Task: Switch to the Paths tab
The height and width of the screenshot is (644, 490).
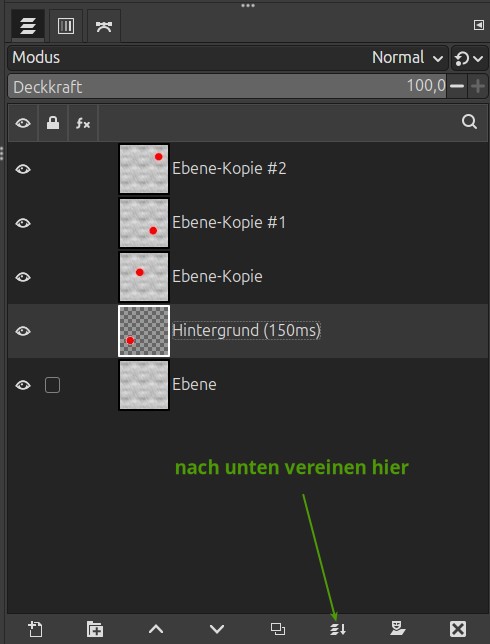Action: pos(104,26)
